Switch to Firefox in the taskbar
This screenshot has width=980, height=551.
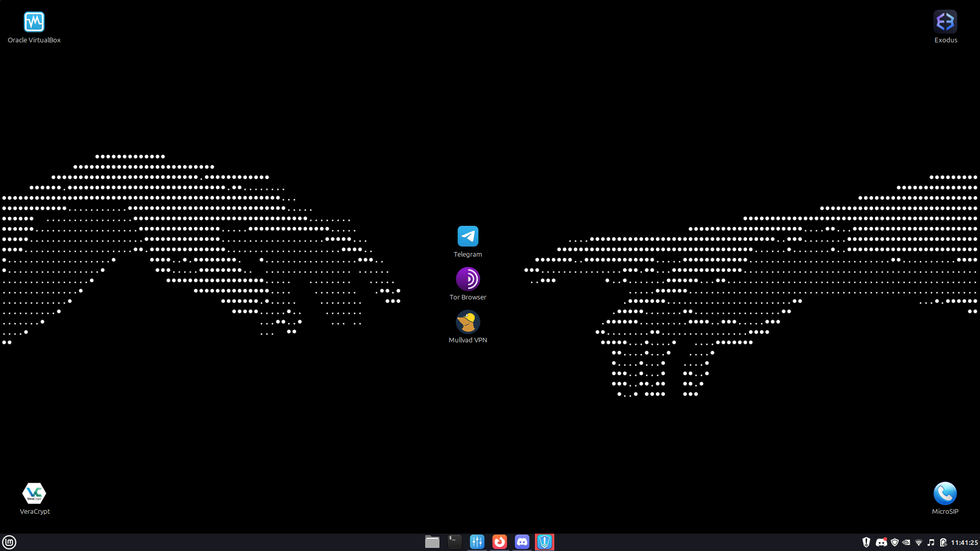[x=500, y=542]
